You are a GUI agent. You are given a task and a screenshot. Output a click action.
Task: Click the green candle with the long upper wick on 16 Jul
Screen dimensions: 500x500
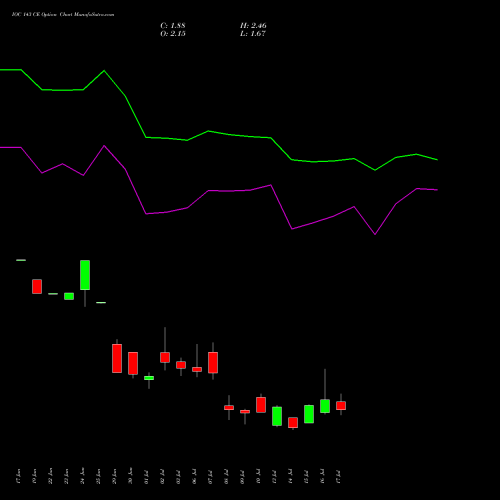[x=325, y=406]
